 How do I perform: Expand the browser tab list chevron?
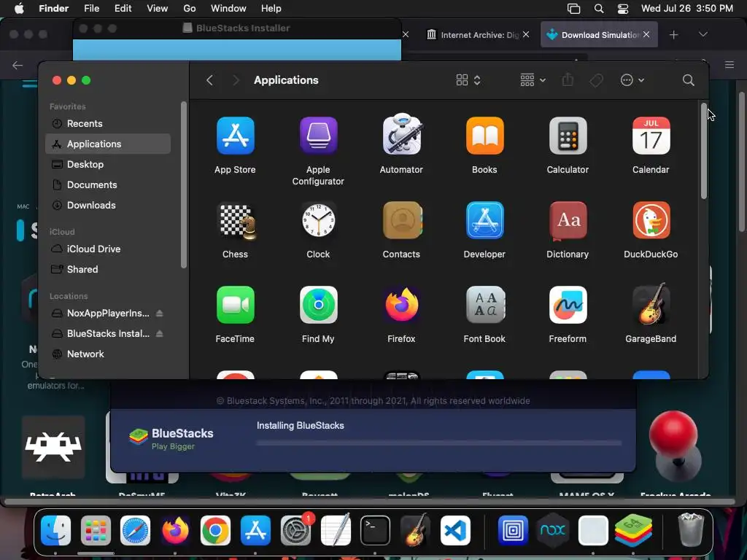tap(703, 34)
